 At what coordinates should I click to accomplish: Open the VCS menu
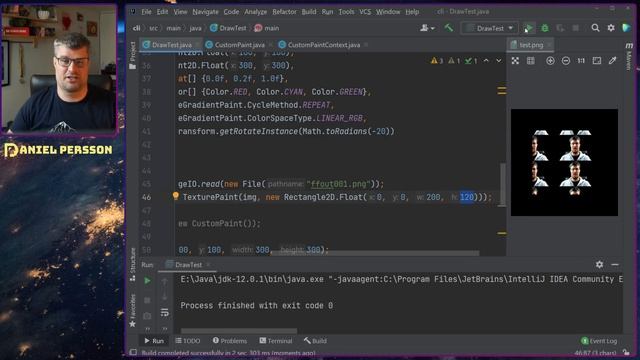pyautogui.click(x=365, y=12)
